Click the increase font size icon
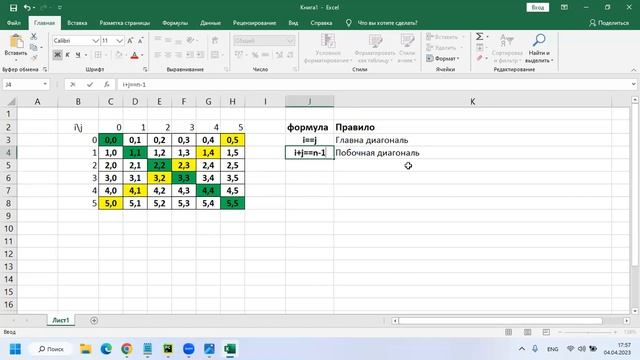Screen dimensions: 640x360 [130, 40]
